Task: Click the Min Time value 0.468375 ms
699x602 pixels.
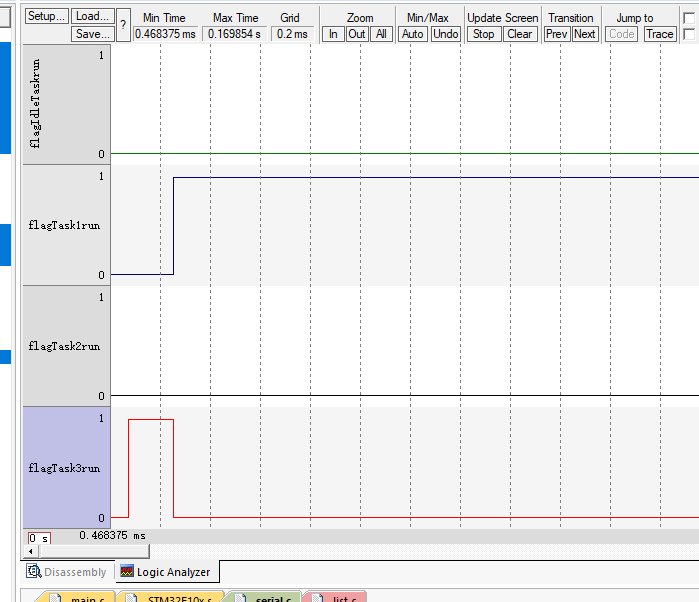Action: coord(165,34)
